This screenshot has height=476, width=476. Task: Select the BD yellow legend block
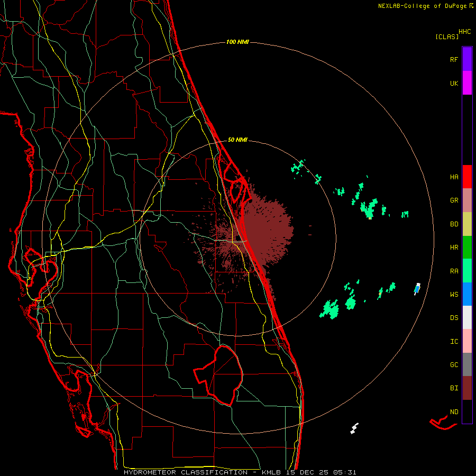[467, 224]
